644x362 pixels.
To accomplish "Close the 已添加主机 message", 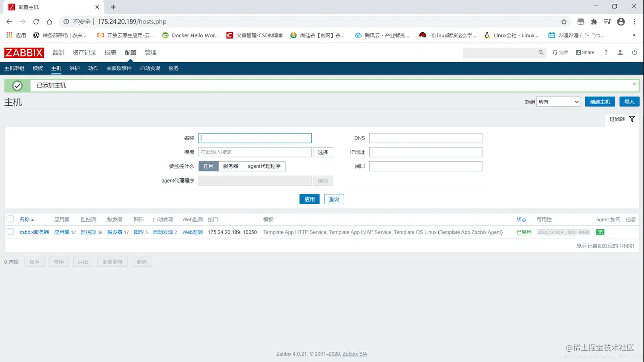I will click(634, 84).
